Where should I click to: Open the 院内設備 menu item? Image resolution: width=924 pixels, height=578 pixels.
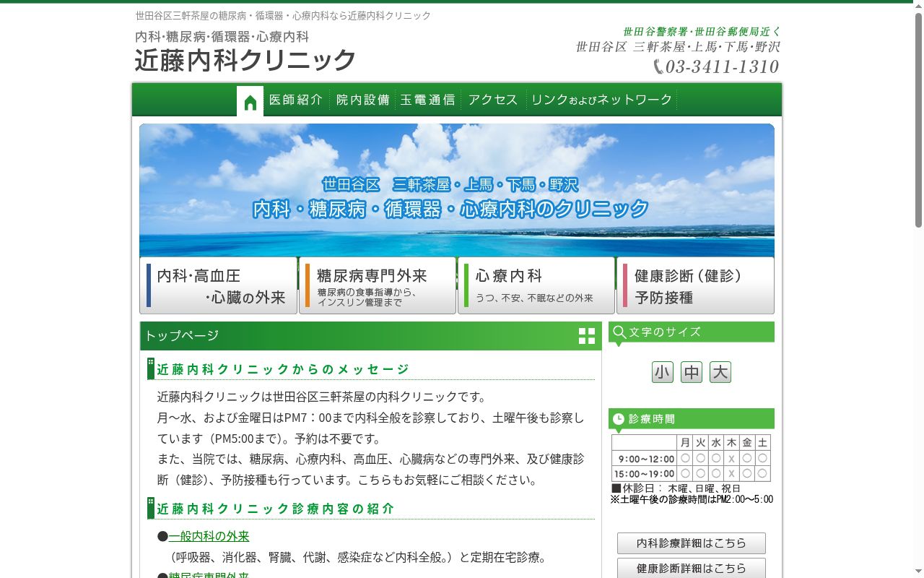[363, 100]
